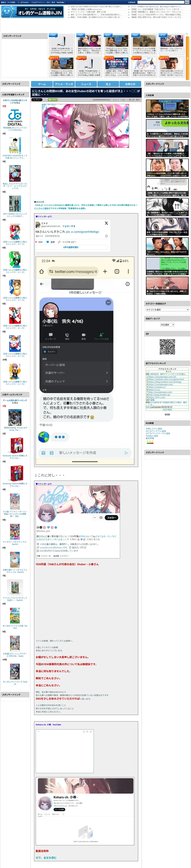Click the three yellow stars under RSS関連

pos(150,441)
